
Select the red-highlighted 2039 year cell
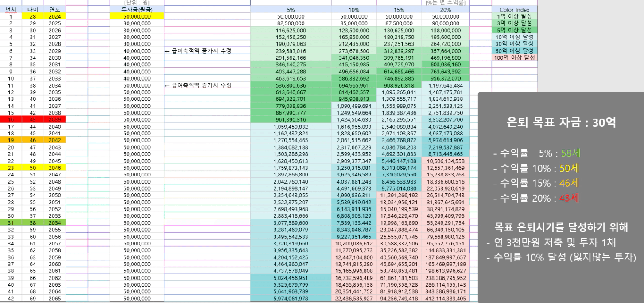tap(54, 119)
